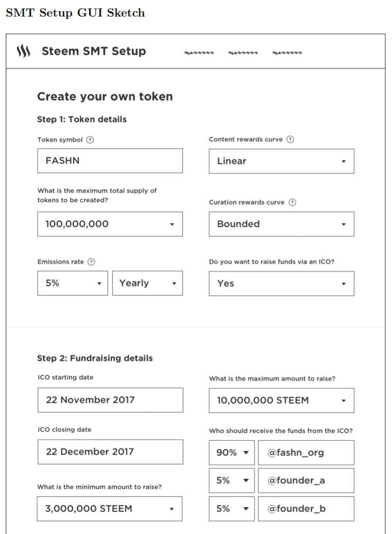The height and width of the screenshot is (534, 392).
Task: Open the 90% share dropdown
Action: coord(231,453)
